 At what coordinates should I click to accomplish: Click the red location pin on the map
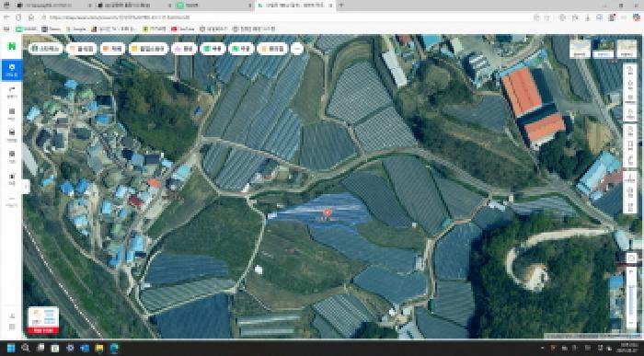tap(327, 212)
